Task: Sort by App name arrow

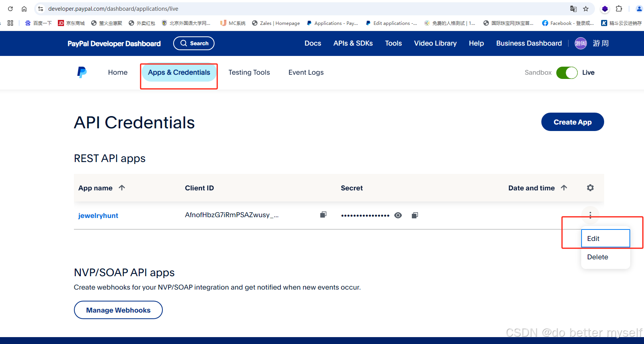Action: (122, 188)
